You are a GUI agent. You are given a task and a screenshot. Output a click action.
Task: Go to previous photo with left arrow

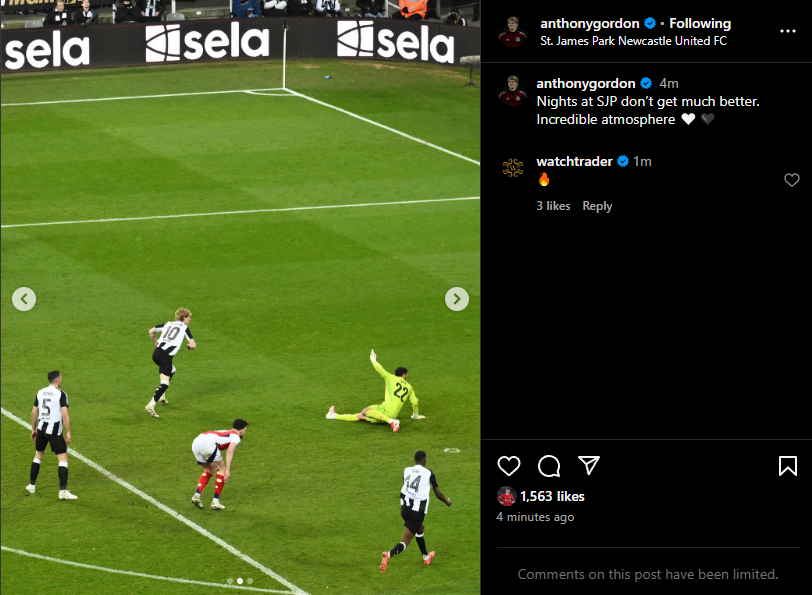[x=24, y=299]
